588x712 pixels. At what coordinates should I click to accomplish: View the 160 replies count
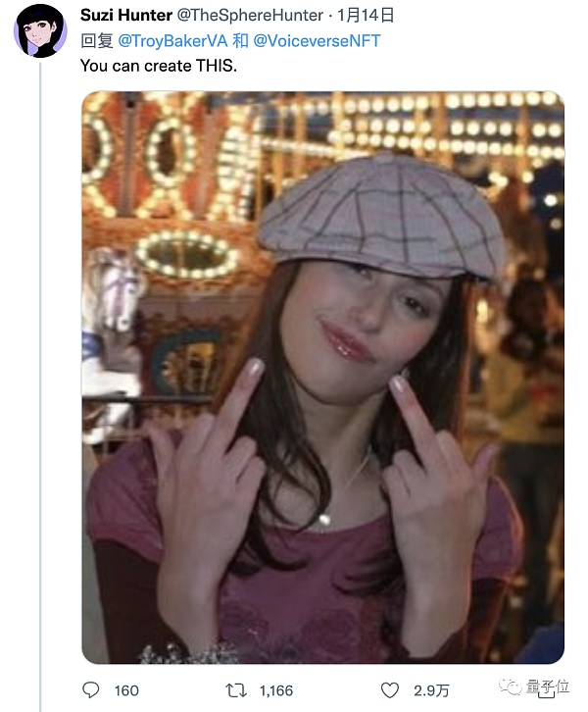pyautogui.click(x=126, y=690)
